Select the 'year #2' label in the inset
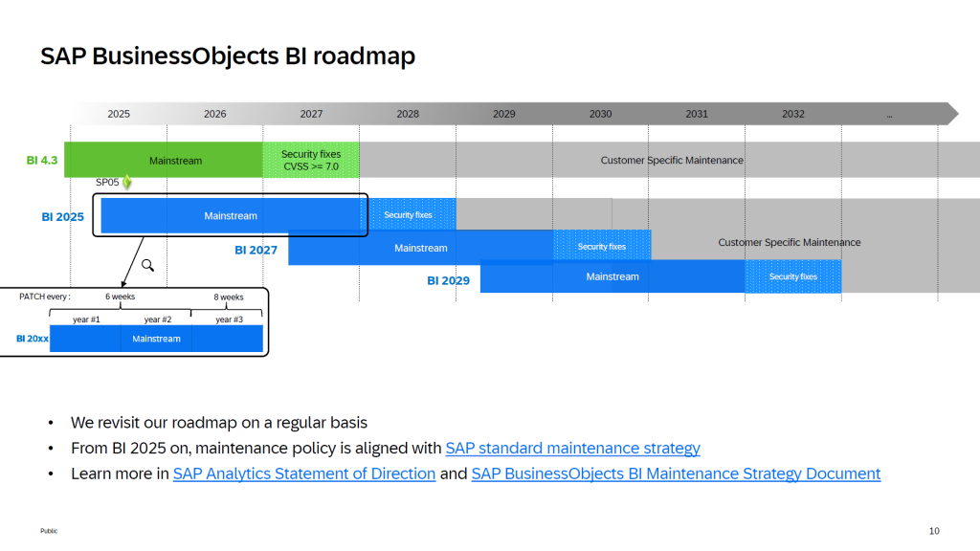 158,320
